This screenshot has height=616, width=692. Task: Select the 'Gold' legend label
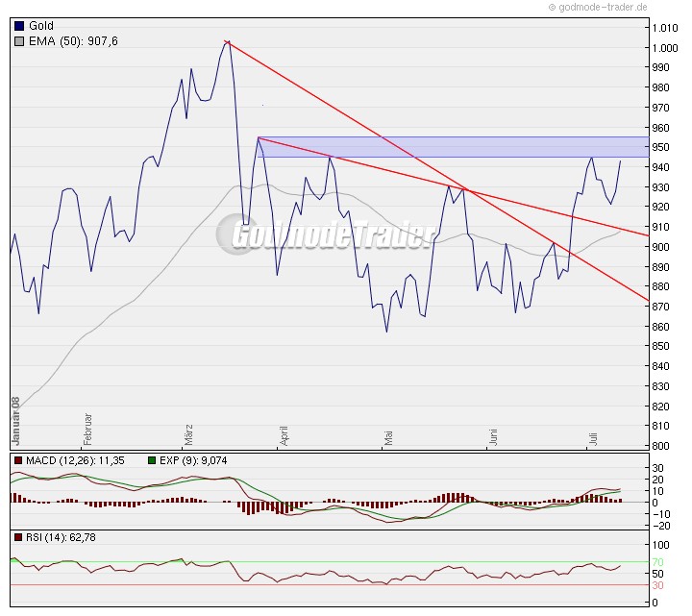[41, 26]
